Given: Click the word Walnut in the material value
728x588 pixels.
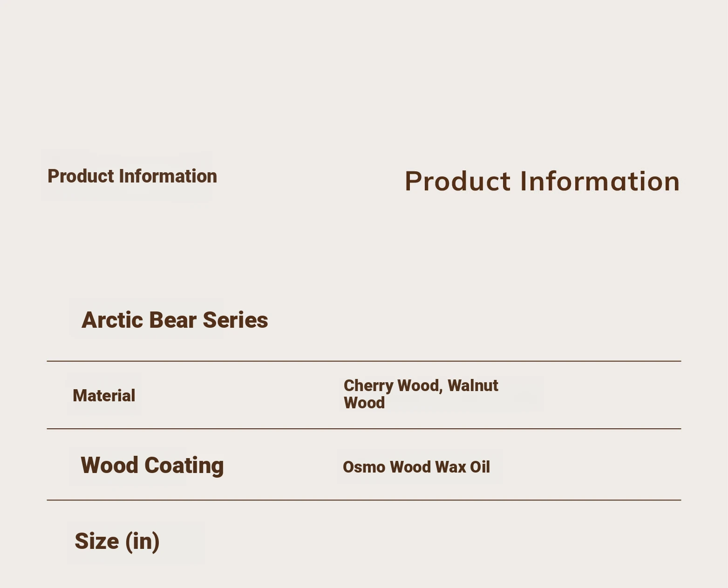Looking at the screenshot, I should point(473,385).
